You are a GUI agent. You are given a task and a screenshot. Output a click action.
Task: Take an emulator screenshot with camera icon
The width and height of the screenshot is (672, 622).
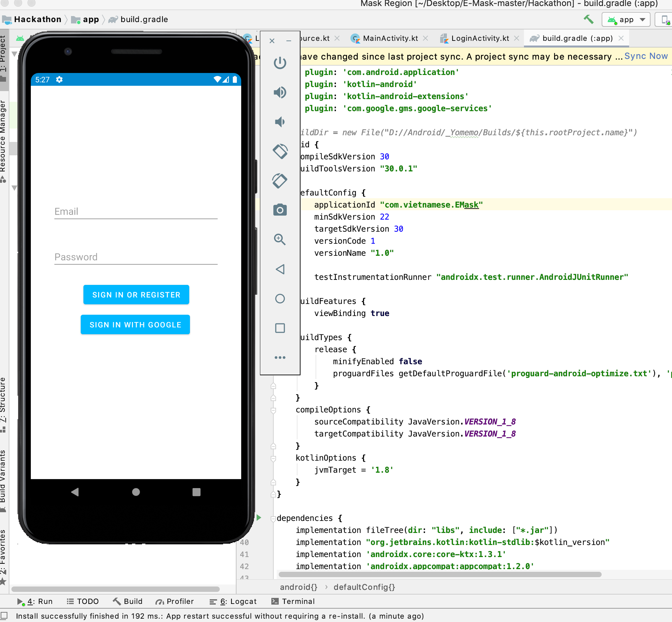pyautogui.click(x=280, y=210)
